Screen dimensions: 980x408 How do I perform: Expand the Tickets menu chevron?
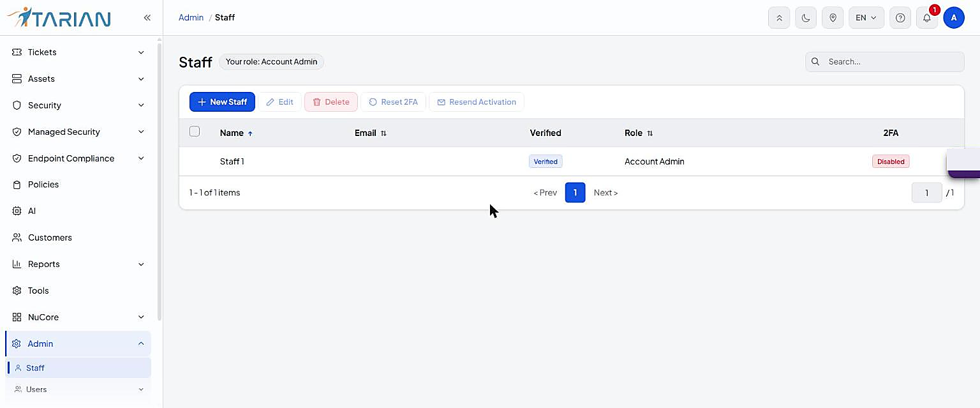[141, 52]
